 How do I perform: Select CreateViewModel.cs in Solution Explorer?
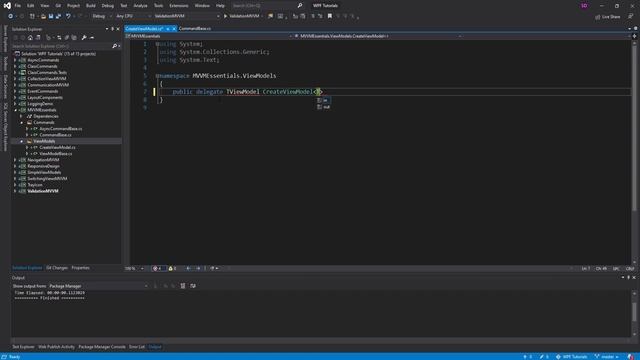coord(57,147)
